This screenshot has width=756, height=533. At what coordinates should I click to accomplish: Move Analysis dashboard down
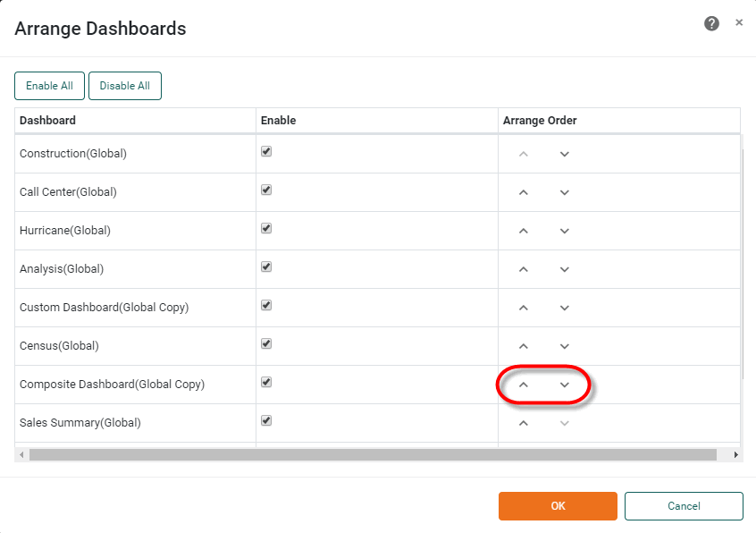564,268
